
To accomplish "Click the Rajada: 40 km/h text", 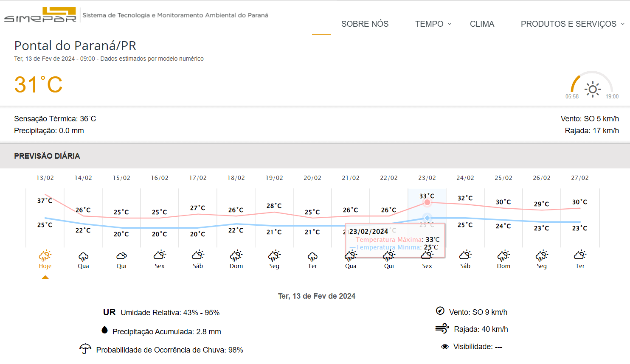I will [x=481, y=329].
